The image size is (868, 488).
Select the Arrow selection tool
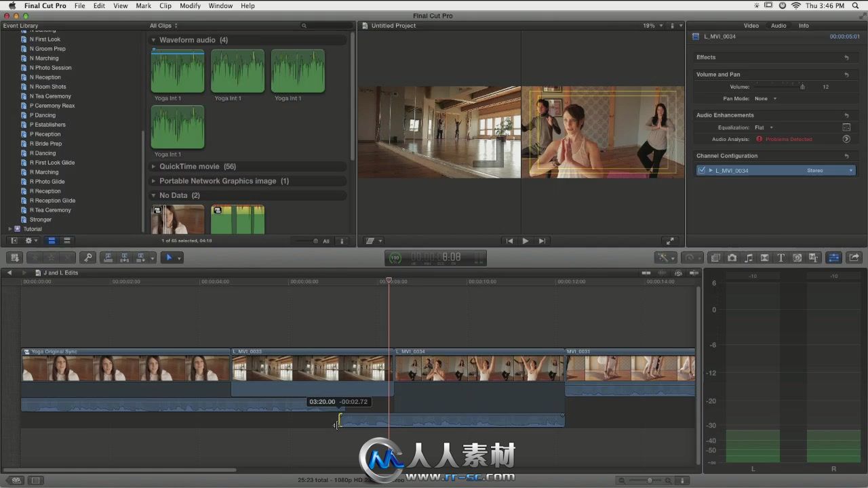pyautogui.click(x=170, y=258)
